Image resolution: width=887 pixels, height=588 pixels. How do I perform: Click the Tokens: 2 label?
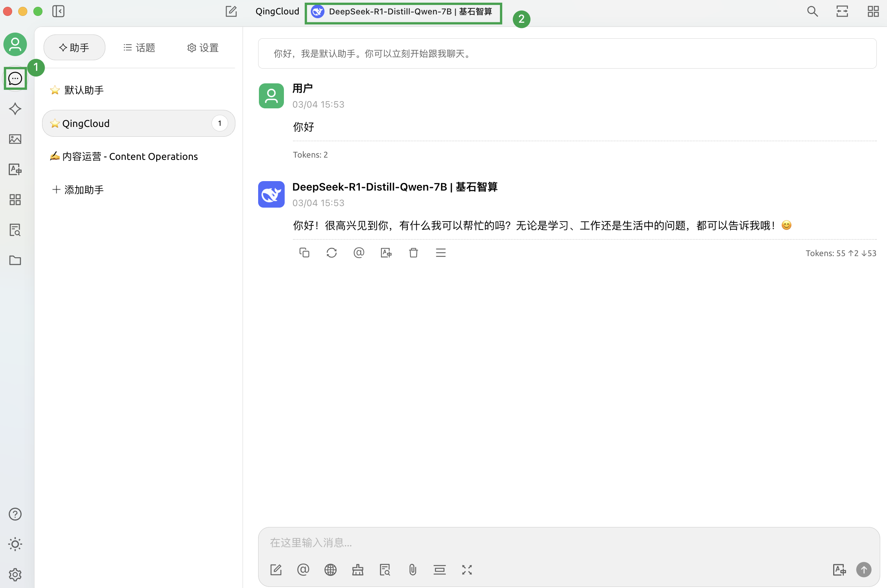(310, 155)
